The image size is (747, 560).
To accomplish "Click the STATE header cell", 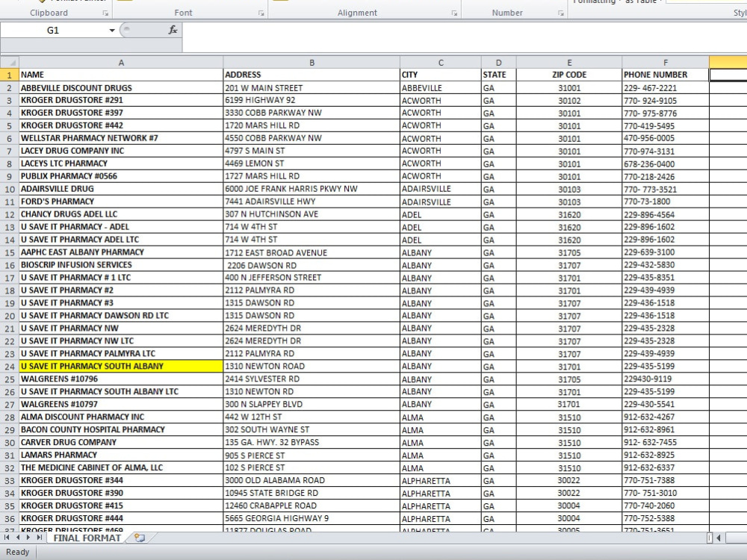I will [x=498, y=75].
